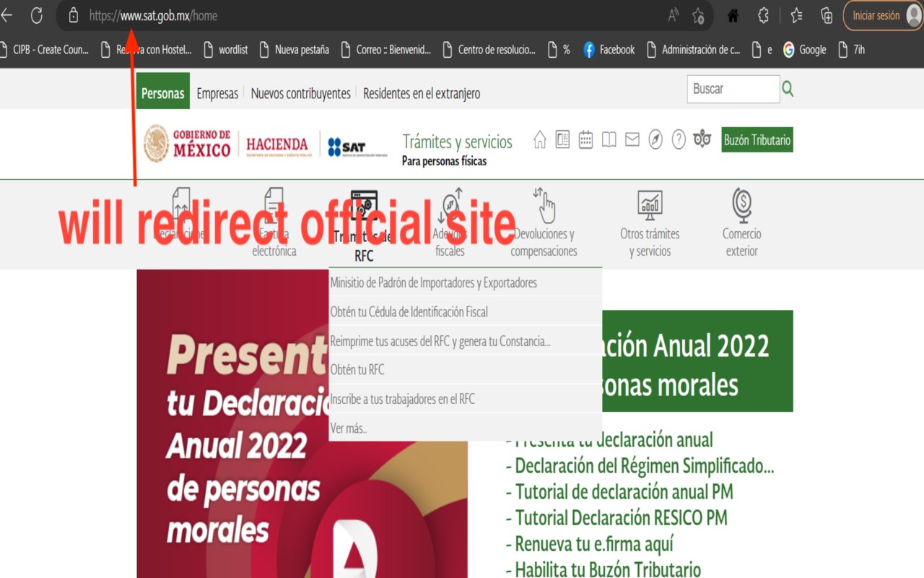Open the news page icon in header
Viewport: 924px width, 578px height.
pyautogui.click(x=562, y=139)
